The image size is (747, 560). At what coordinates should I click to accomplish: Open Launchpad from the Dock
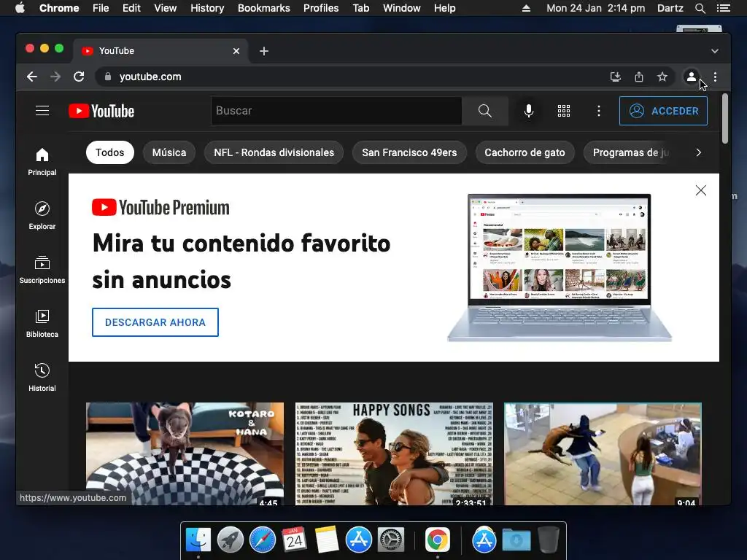pyautogui.click(x=230, y=540)
